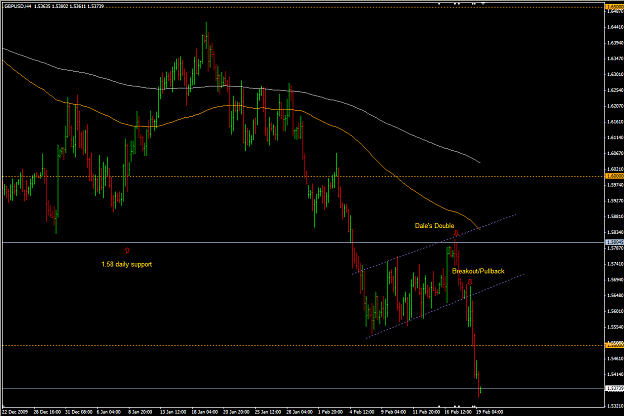Click the 1.61140 price label on the scale
The width and height of the screenshot is (625, 417).
coord(615,138)
